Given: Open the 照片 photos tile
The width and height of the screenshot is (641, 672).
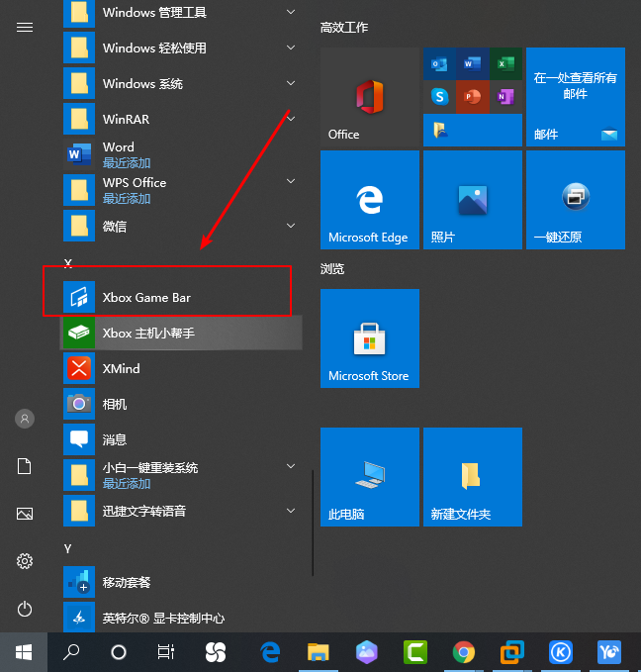Looking at the screenshot, I should [x=473, y=200].
